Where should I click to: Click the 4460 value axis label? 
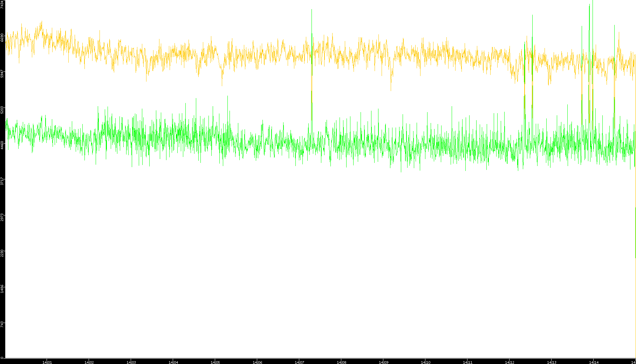2,145
